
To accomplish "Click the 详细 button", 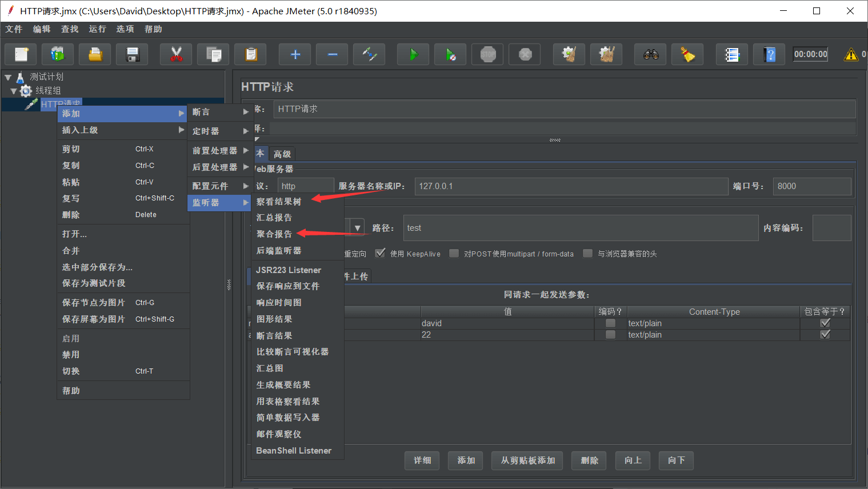I will pos(422,460).
